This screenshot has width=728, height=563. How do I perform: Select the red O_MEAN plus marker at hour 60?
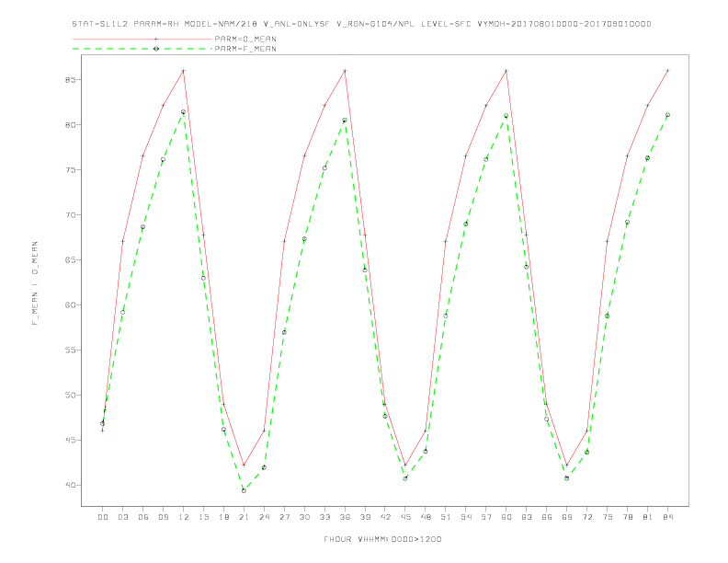(x=506, y=71)
